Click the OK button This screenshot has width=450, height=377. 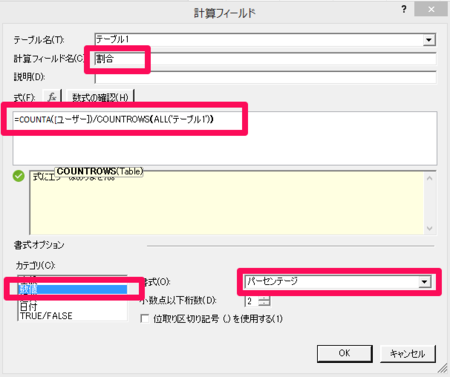point(344,353)
